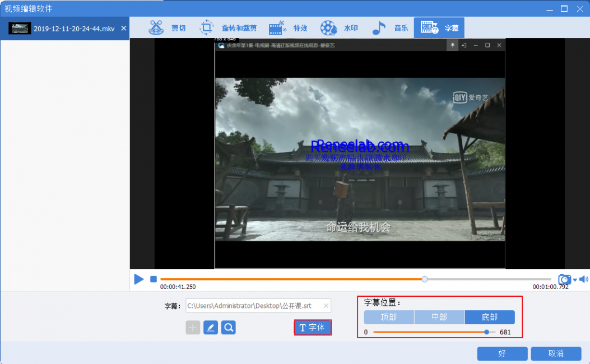Open the 剪切 (cut) tab
The image size is (590, 364).
(x=167, y=28)
